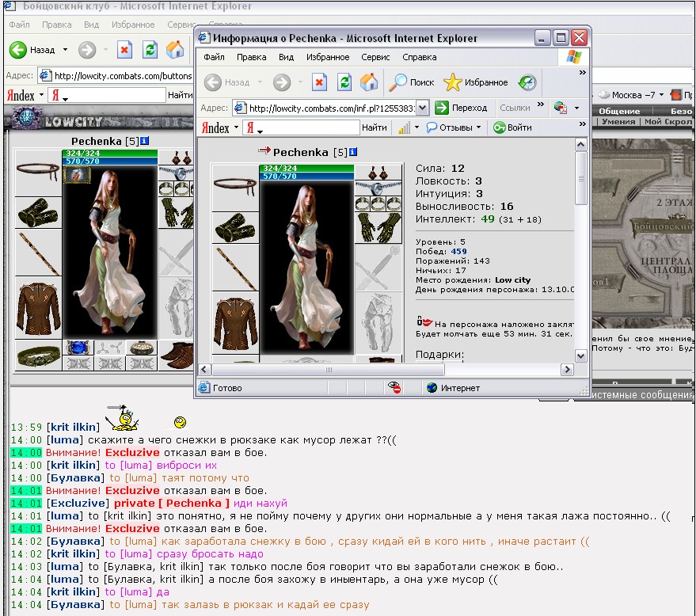
Task: Click brown jacket armor in info window
Action: pos(235,323)
